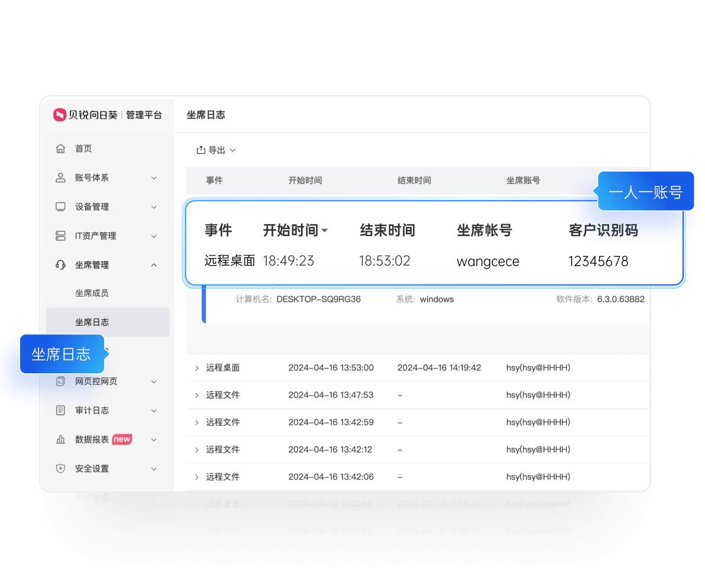Click the upload icon beside 导出
The width and height of the screenshot is (705, 588).
click(x=200, y=150)
